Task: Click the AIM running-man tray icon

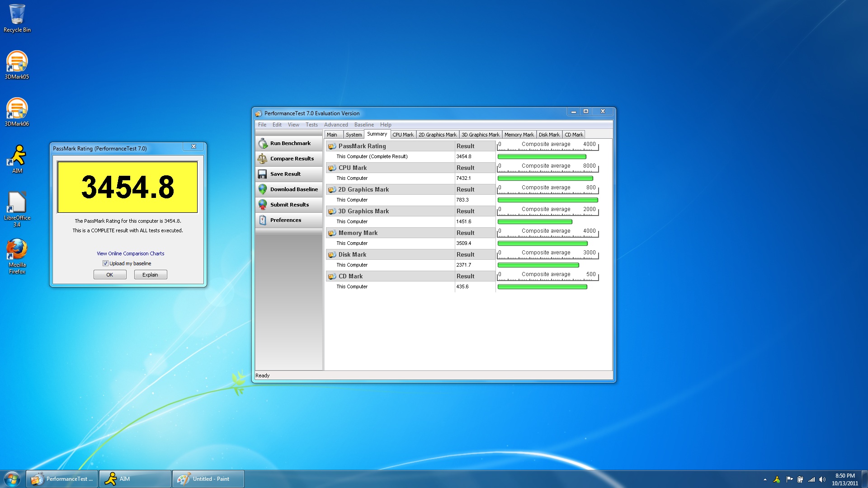Action: (777, 479)
